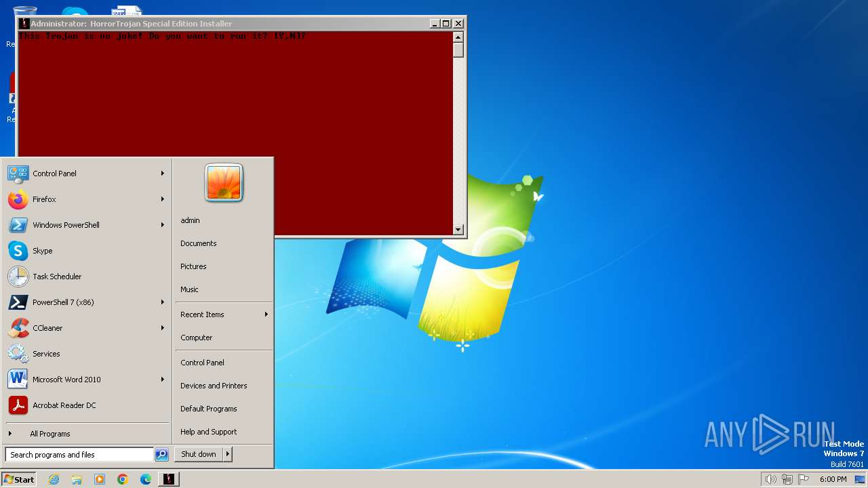The width and height of the screenshot is (868, 488).
Task: Click console scrollbar up arrow
Action: tap(458, 37)
